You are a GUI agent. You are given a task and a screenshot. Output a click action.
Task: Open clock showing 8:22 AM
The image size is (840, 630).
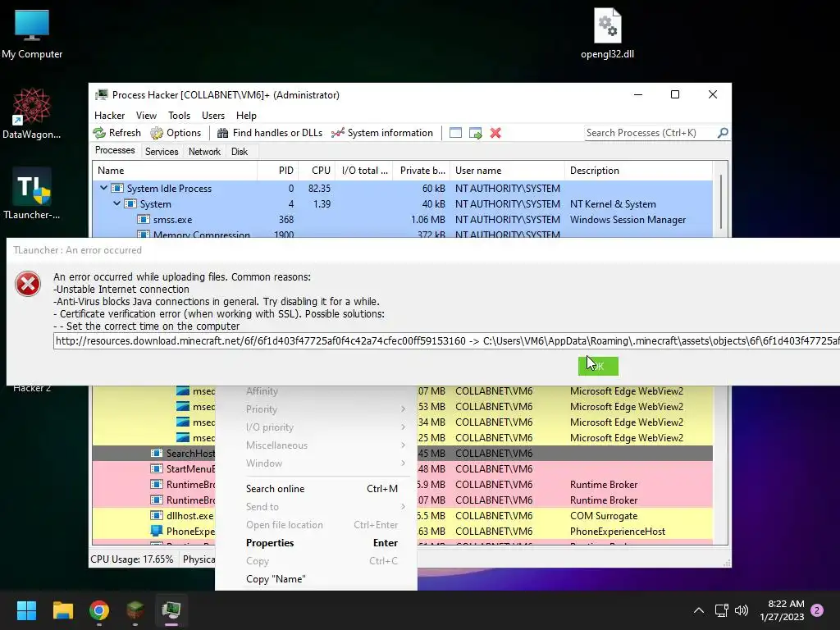point(782,610)
